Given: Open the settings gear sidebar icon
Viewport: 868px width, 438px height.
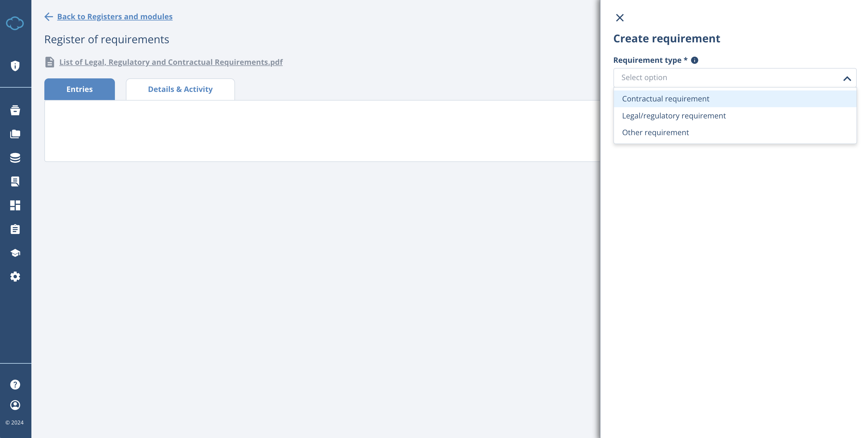Looking at the screenshot, I should tap(15, 277).
